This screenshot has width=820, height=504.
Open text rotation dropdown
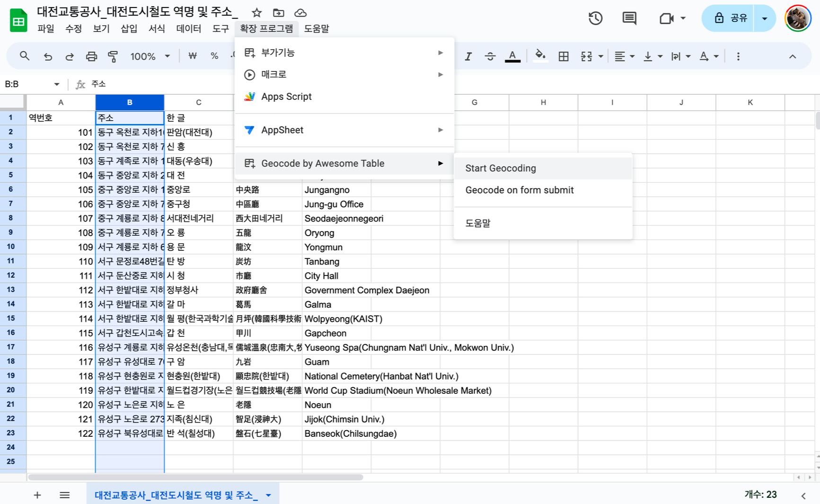[709, 56]
